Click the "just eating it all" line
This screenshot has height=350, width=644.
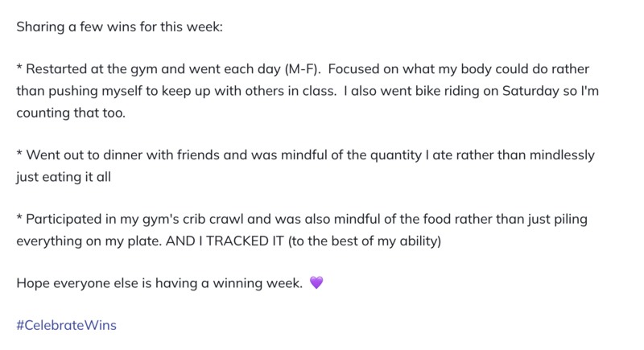tap(64, 177)
